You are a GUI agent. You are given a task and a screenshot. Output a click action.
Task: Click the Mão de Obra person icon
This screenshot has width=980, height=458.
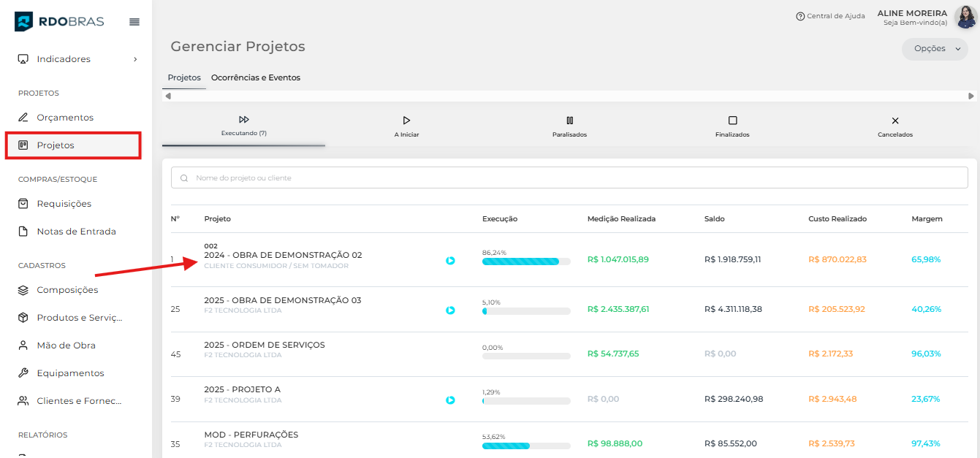pos(23,346)
